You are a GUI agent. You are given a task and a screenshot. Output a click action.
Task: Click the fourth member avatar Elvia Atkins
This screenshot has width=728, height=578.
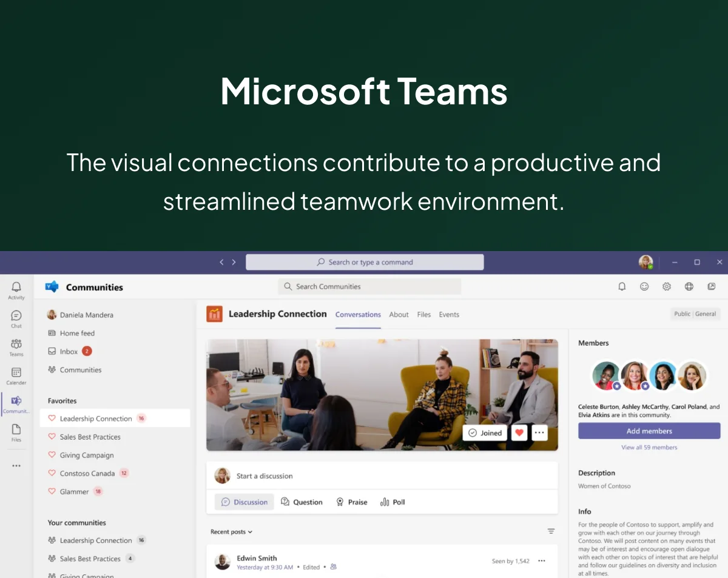pyautogui.click(x=692, y=376)
